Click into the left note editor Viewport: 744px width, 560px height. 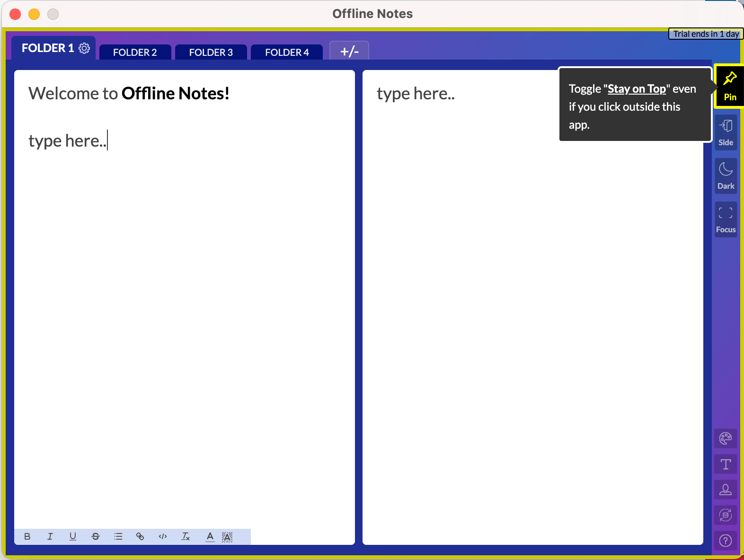[185, 307]
